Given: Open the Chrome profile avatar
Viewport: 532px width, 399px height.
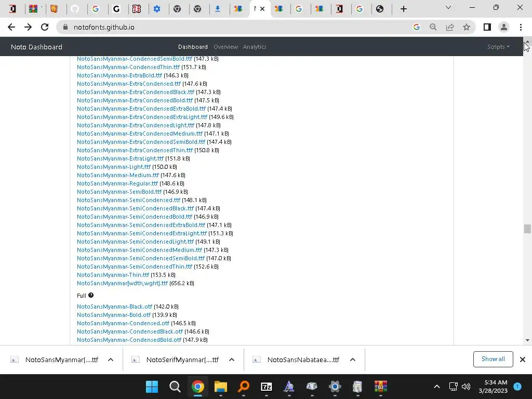Looking at the screenshot, I should [504, 27].
